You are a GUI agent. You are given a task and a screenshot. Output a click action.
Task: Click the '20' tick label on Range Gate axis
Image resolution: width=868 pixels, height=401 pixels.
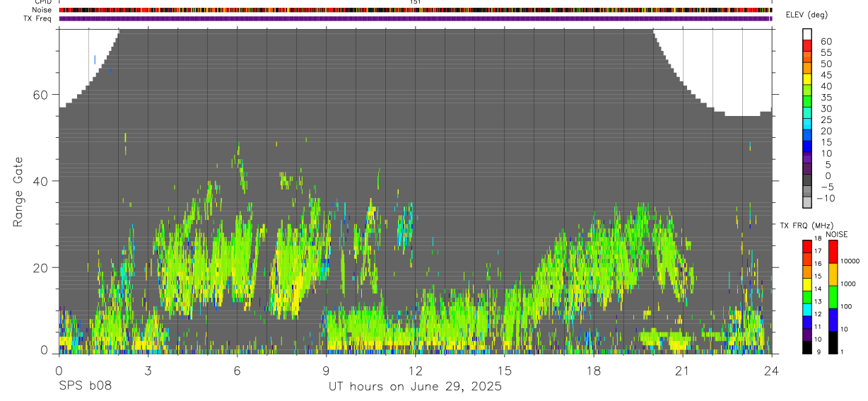tap(41, 267)
